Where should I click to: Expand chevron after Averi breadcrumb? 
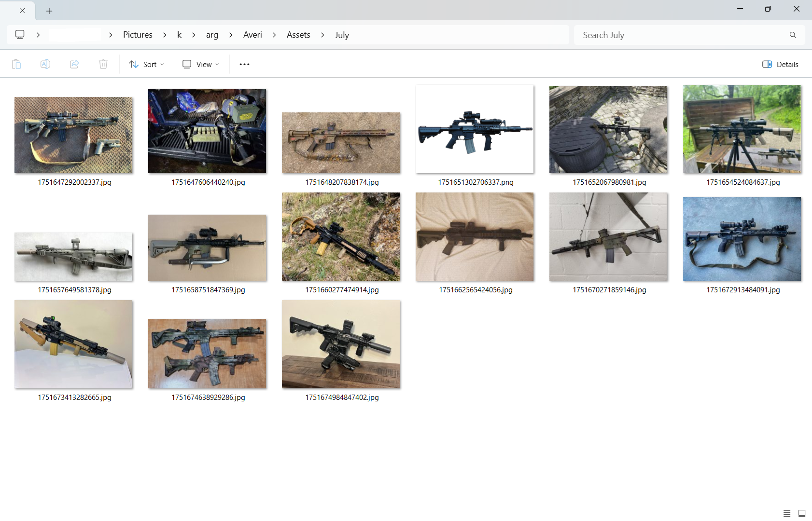274,35
